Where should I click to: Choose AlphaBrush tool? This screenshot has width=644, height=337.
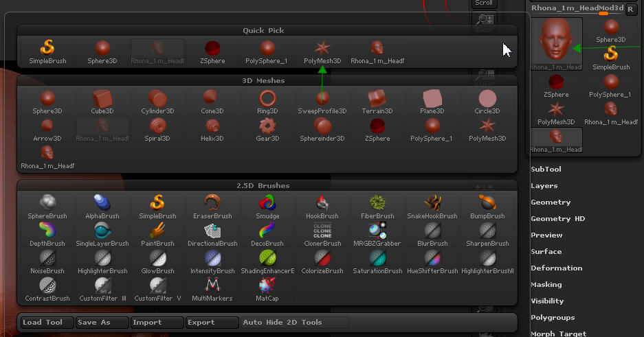[102, 207]
